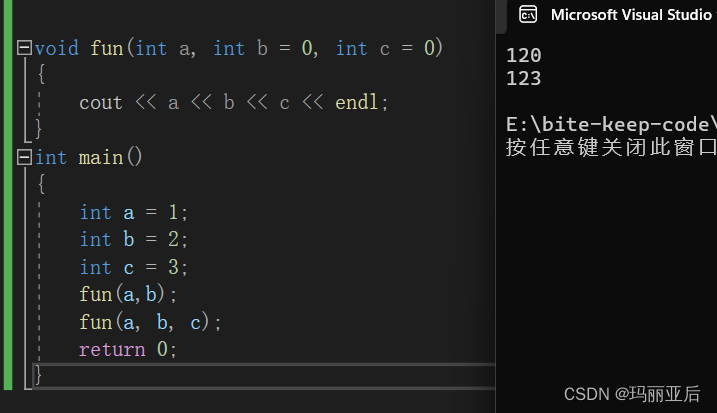Click the 'cout << a << b << c << endl;' line

click(x=233, y=102)
